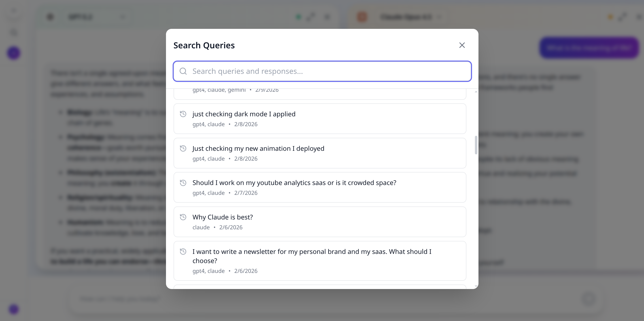Image resolution: width=644 pixels, height=321 pixels.
Task: Expand the resize handle icon in GPT panel
Action: [311, 17]
